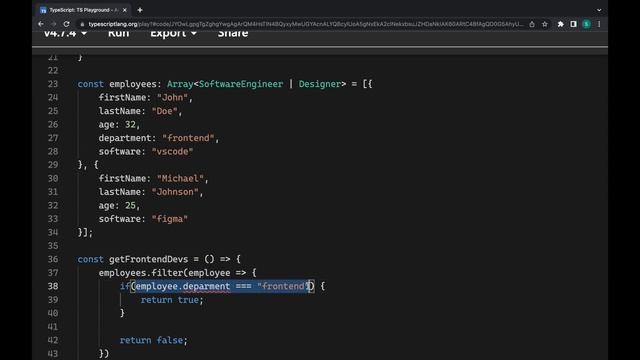The image size is (640, 360).
Task: Open the Export dropdown menu
Action: click(173, 33)
